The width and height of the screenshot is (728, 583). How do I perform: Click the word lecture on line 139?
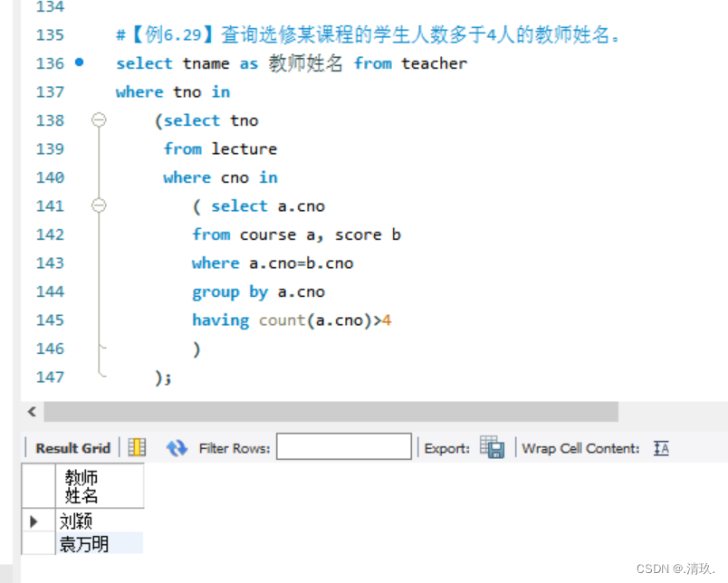pyautogui.click(x=244, y=149)
